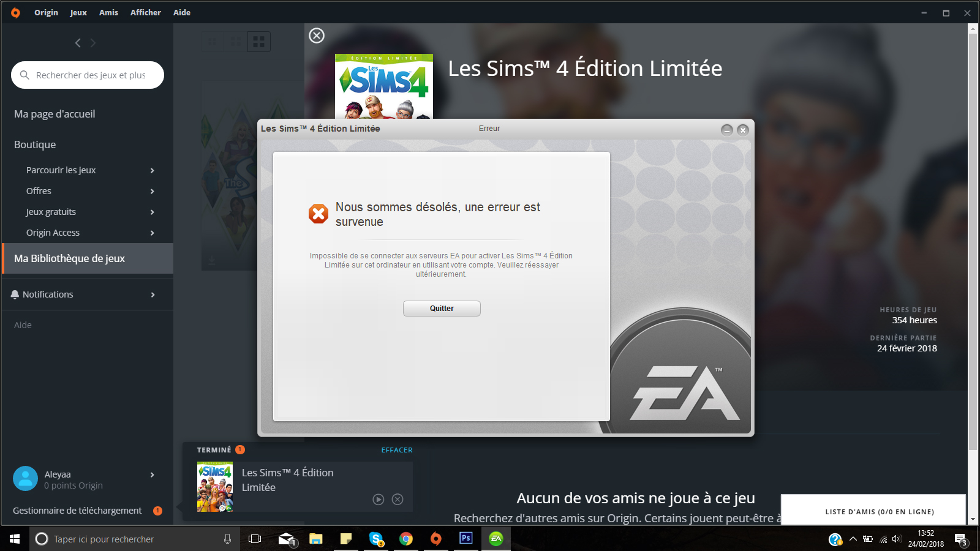
Task: Switch library to large tile view
Action: coord(259,42)
